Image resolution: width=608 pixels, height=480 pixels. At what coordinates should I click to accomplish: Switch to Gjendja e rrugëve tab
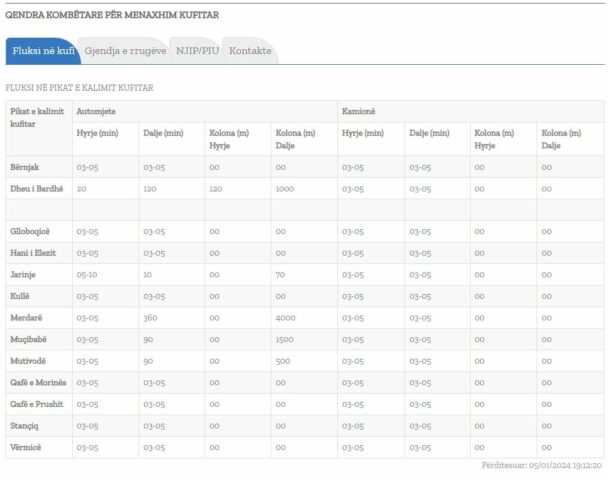click(x=125, y=51)
